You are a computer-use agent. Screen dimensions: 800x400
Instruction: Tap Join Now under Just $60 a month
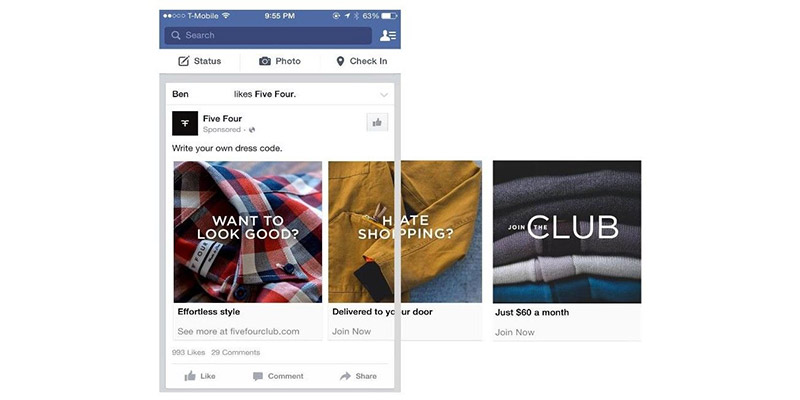pyautogui.click(x=515, y=332)
